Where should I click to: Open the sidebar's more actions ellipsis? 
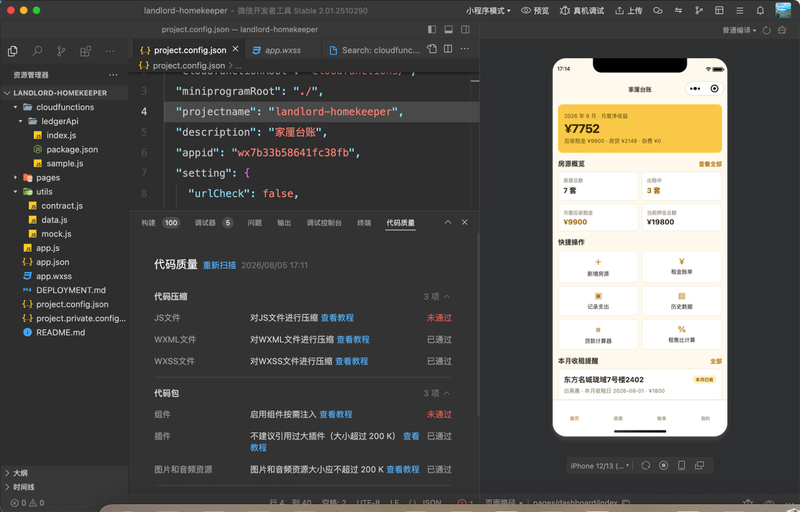tap(110, 51)
